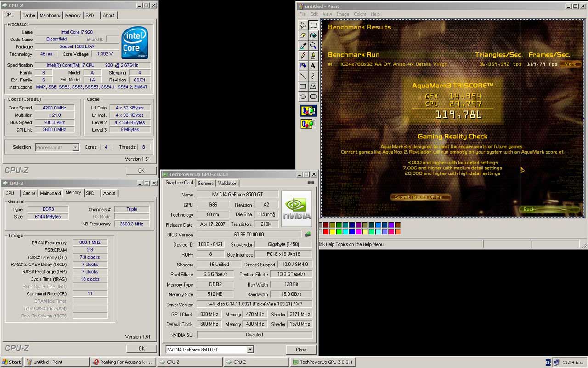Open the Windows Start menu

click(11, 362)
